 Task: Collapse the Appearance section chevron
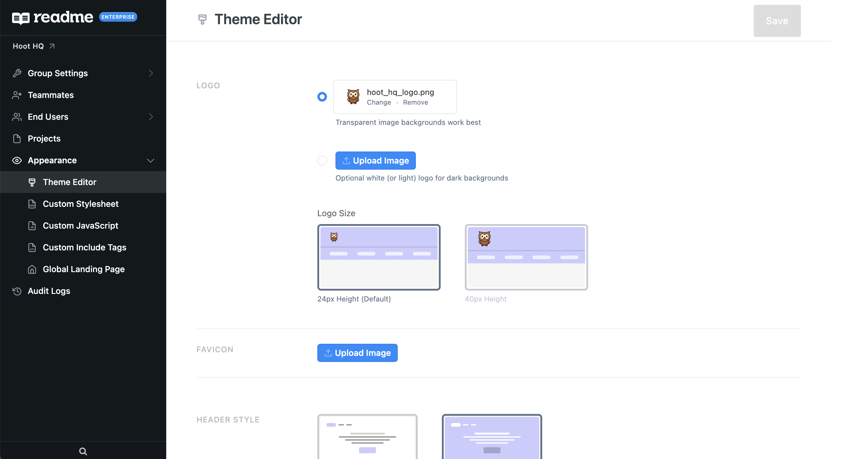point(151,161)
